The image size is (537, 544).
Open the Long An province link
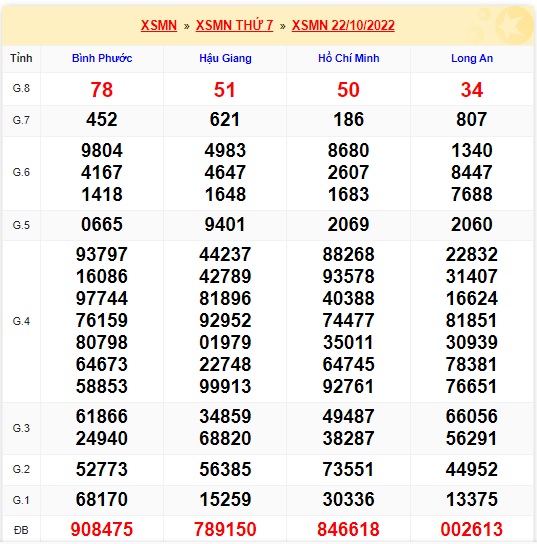[472, 58]
